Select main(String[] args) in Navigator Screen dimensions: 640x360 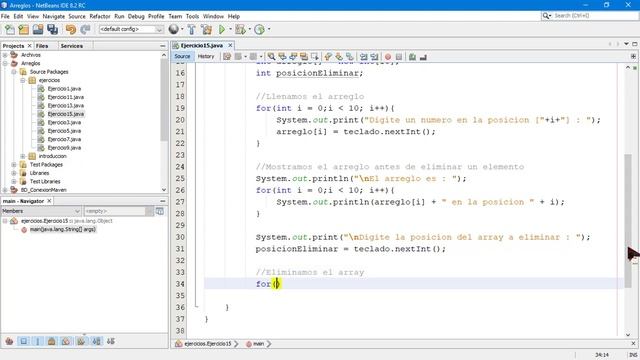[x=62, y=229]
